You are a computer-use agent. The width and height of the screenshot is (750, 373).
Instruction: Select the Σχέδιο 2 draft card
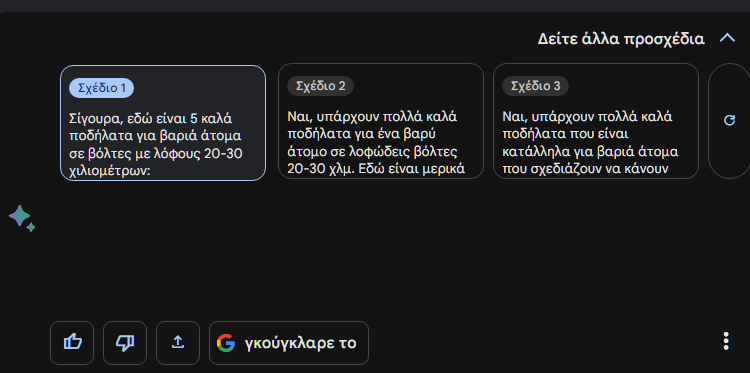(381, 121)
